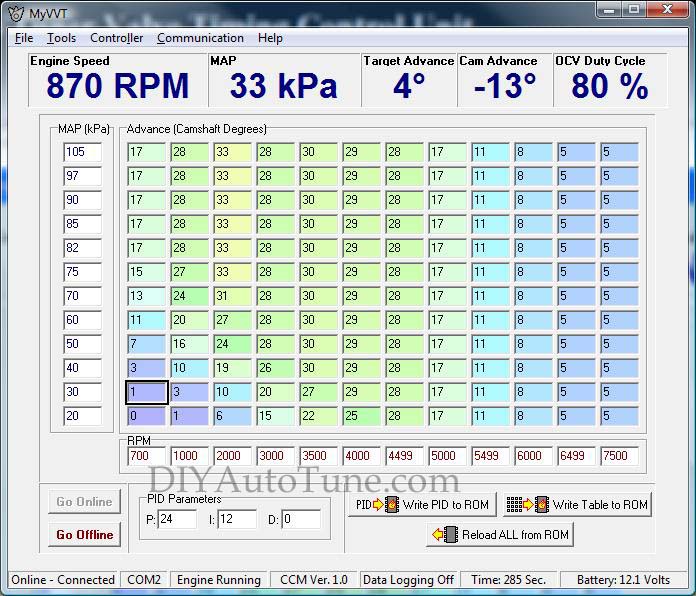The height and width of the screenshot is (596, 696).
Task: Click Write PID to ROM button
Action: point(419,505)
